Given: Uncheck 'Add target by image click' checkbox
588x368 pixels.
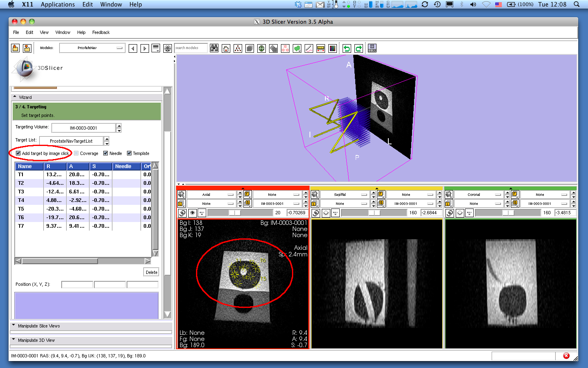Looking at the screenshot, I should pos(18,153).
